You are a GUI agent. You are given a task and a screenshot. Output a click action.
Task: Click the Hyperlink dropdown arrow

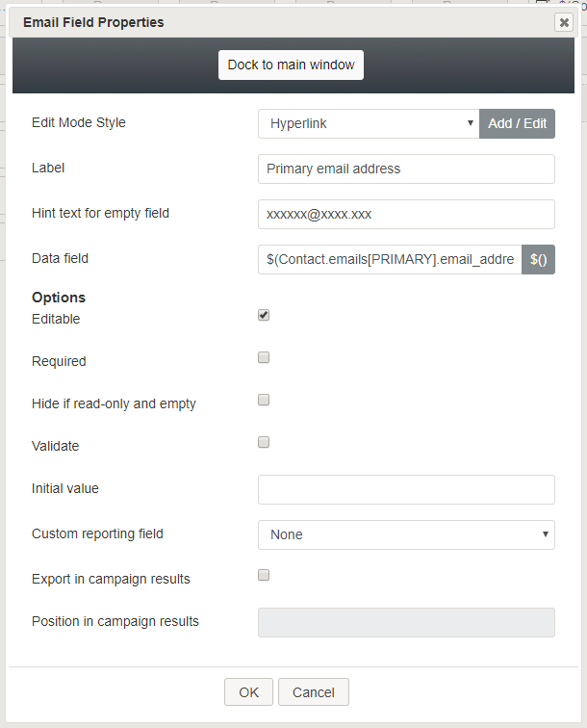[470, 123]
